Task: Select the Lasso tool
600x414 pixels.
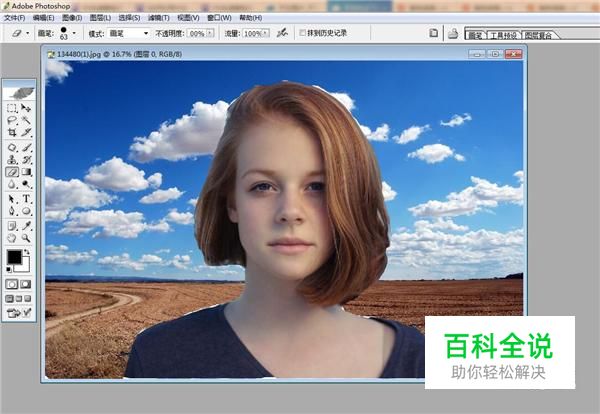Action: [12, 121]
